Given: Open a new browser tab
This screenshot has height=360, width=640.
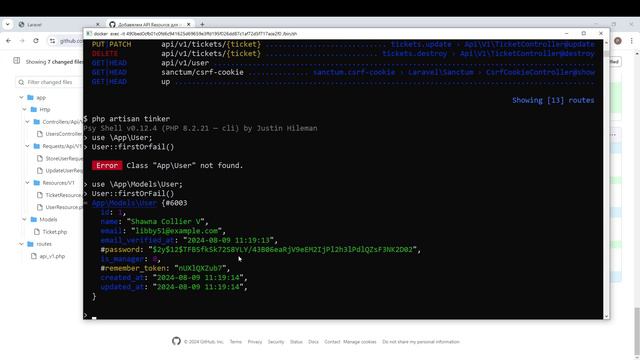Looking at the screenshot, I should pyautogui.click(x=202, y=24).
